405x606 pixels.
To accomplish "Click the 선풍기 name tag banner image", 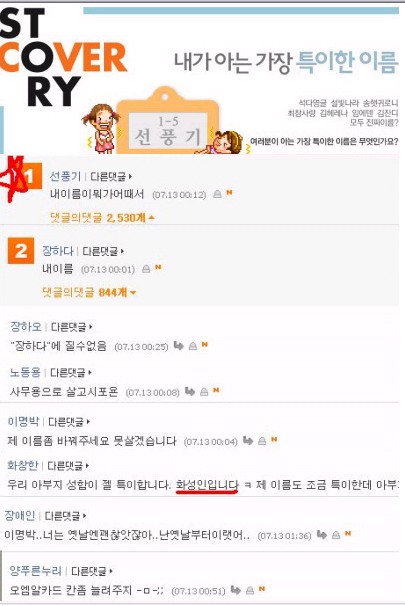I will tap(167, 121).
